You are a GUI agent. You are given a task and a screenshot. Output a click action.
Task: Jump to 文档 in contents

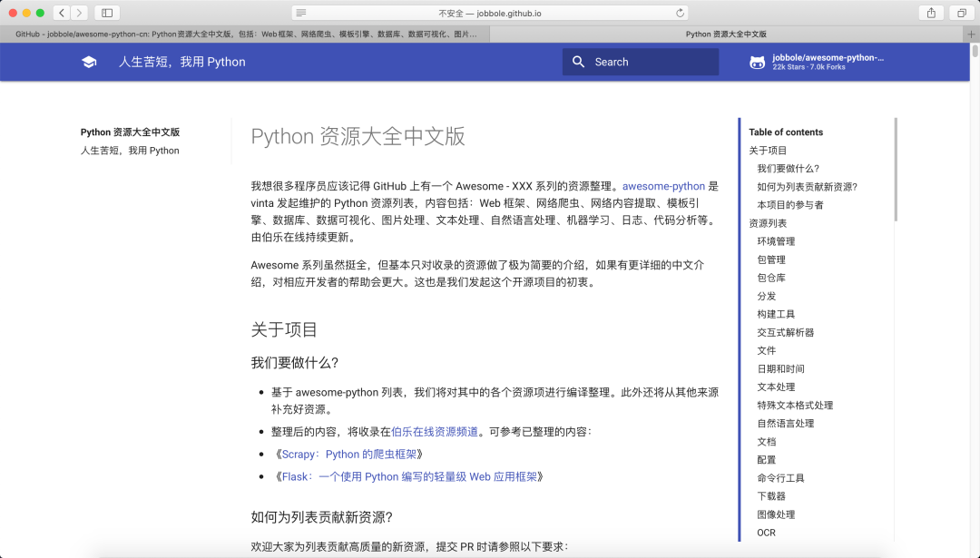click(766, 442)
